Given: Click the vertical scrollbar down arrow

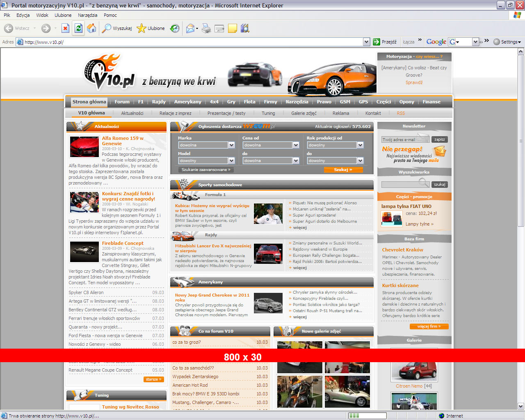Looking at the screenshot, I should pyautogui.click(x=521, y=406).
